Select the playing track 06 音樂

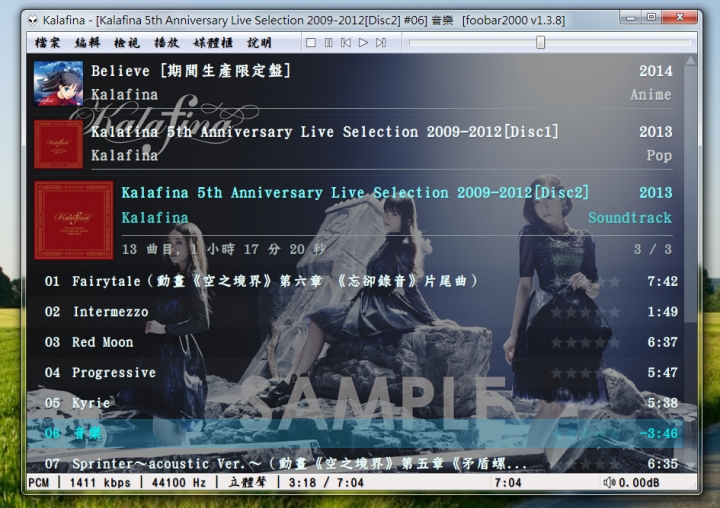tap(354, 433)
